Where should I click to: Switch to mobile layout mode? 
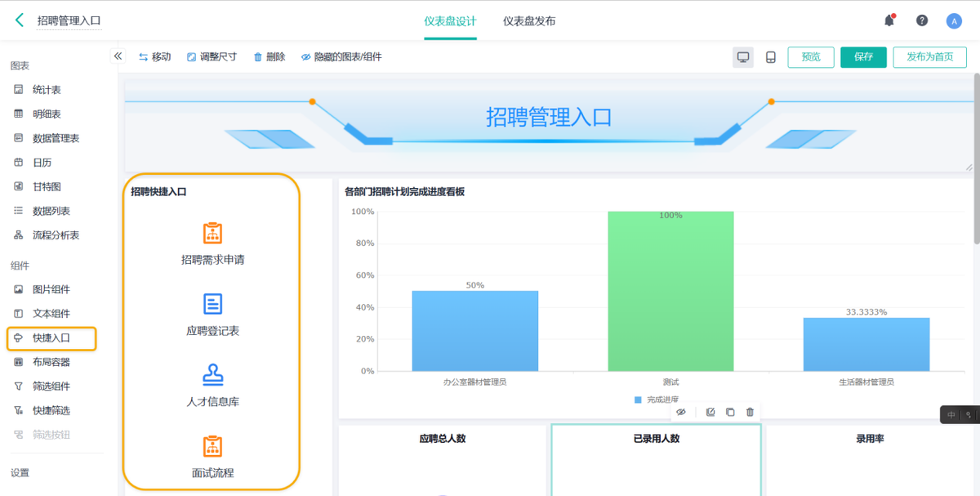point(770,57)
